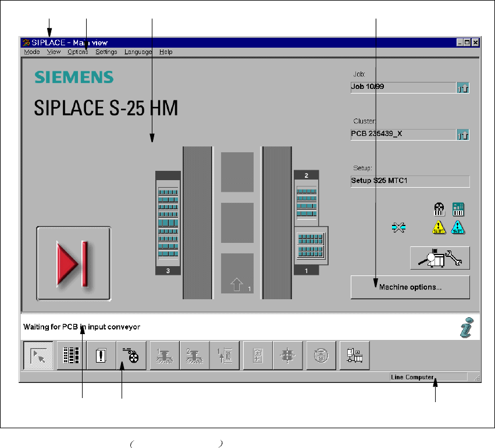Screen dimensions: 495x448
Task: Click the left gantry column
Action: tap(198, 223)
